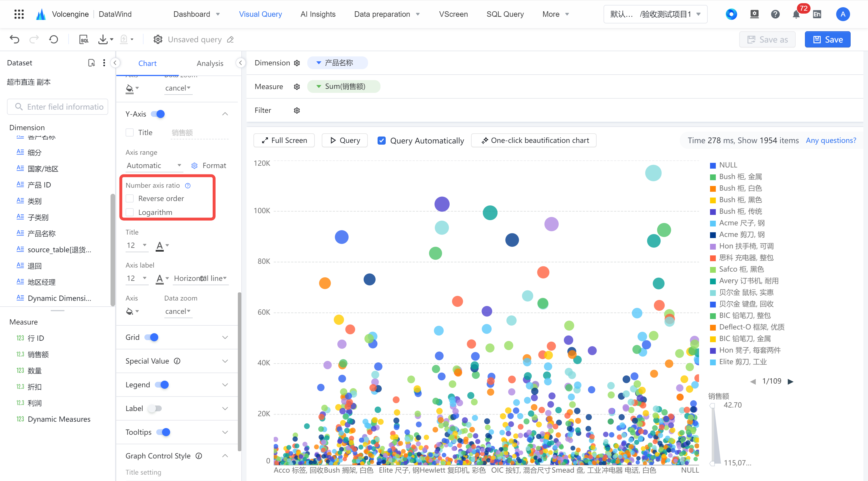Open Any questions? link

pos(831,141)
